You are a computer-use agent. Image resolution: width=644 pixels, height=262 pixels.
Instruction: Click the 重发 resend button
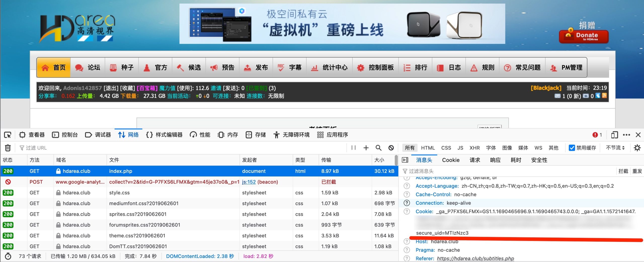(637, 171)
